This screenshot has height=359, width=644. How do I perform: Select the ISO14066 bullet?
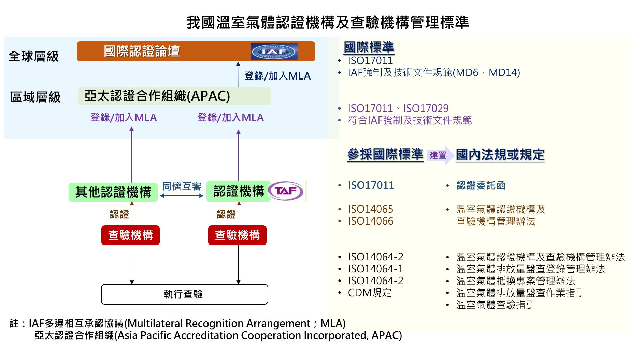coord(371,221)
